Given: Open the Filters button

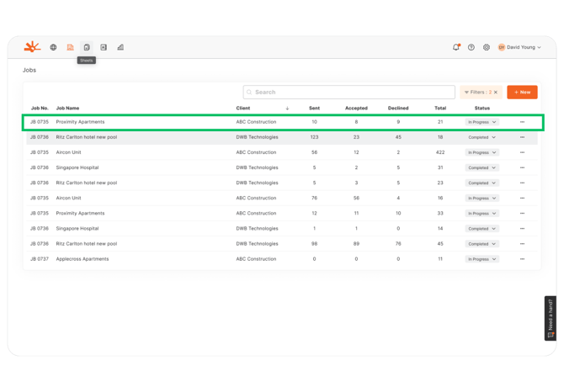Looking at the screenshot, I should tap(476, 93).
